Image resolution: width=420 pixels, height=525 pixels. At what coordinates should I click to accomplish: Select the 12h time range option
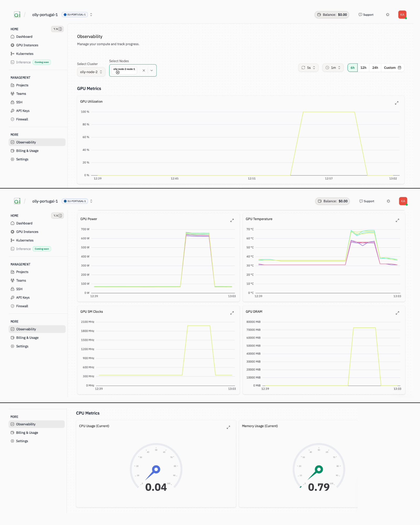click(x=363, y=67)
